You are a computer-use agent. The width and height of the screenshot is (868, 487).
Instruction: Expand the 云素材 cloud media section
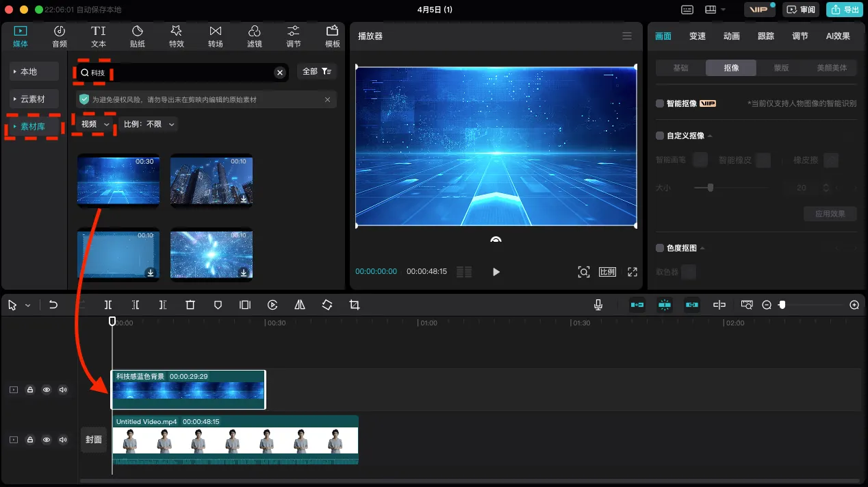[x=34, y=99]
